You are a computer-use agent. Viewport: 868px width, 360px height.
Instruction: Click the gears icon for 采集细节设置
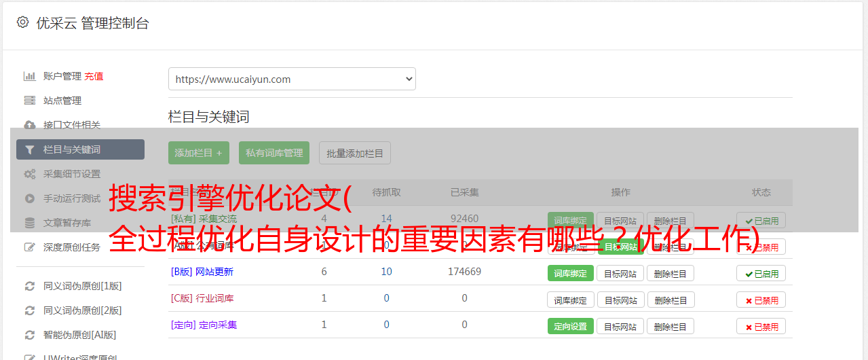(x=29, y=174)
